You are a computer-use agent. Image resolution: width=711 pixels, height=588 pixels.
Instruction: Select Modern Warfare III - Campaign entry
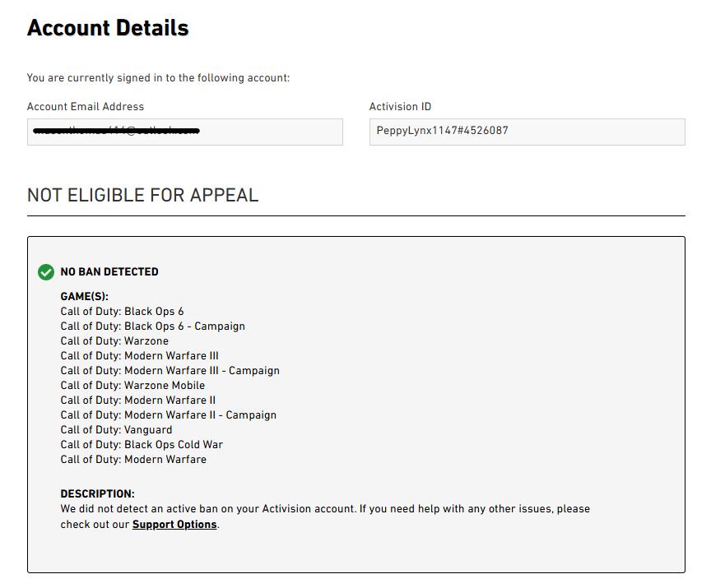[170, 371]
